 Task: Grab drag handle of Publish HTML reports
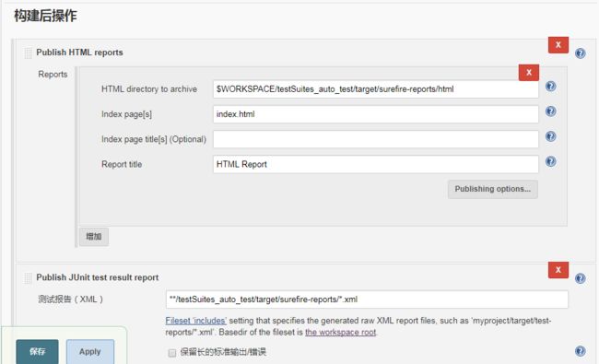[28, 53]
